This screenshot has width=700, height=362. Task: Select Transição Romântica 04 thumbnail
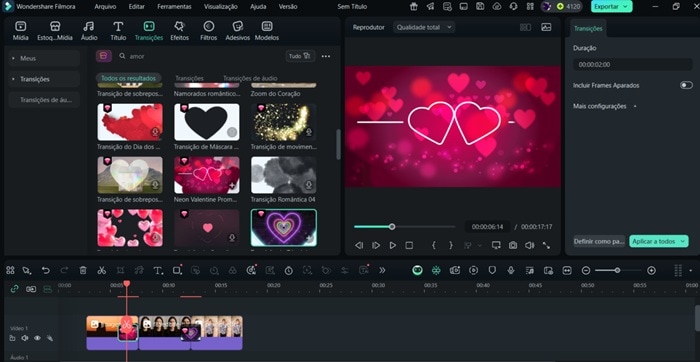point(283,175)
